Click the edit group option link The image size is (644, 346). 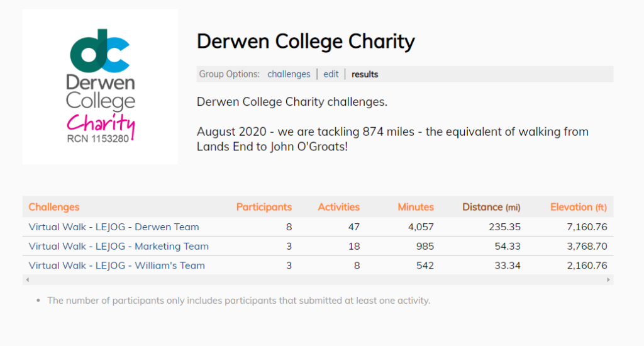tap(331, 74)
